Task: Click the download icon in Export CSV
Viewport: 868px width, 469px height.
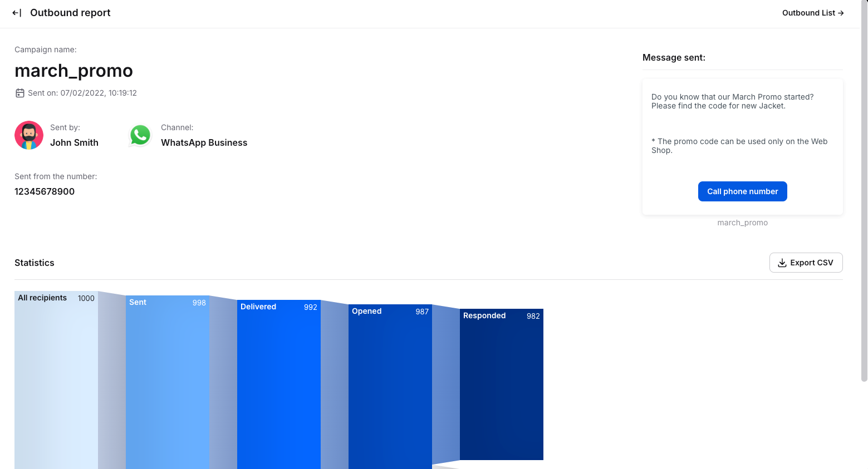Action: point(782,263)
